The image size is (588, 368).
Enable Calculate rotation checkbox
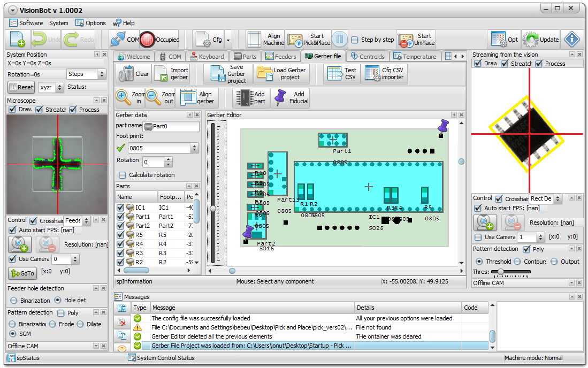tap(122, 175)
